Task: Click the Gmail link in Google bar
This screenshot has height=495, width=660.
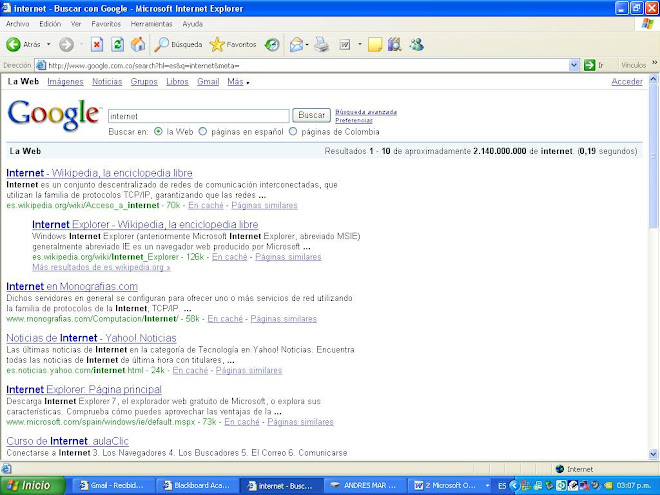Action: coord(208,82)
